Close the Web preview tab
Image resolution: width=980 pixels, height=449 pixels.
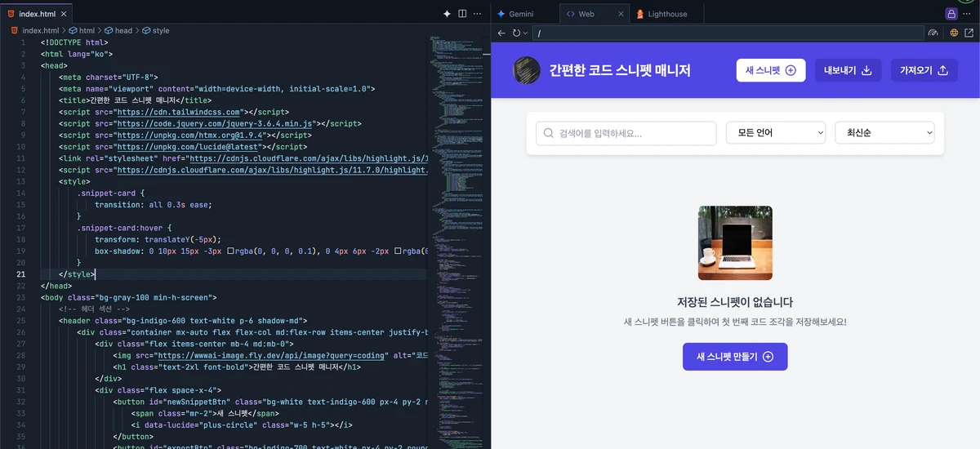click(621, 14)
